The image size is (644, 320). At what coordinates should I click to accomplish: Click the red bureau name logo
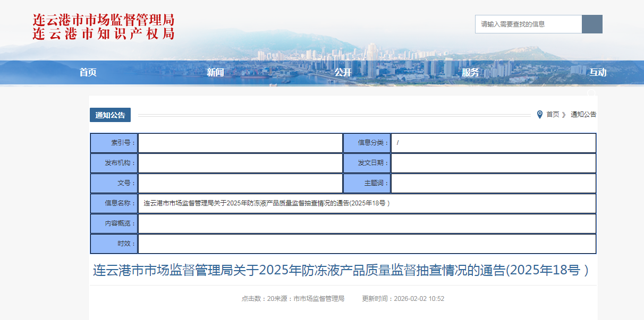pos(104,27)
